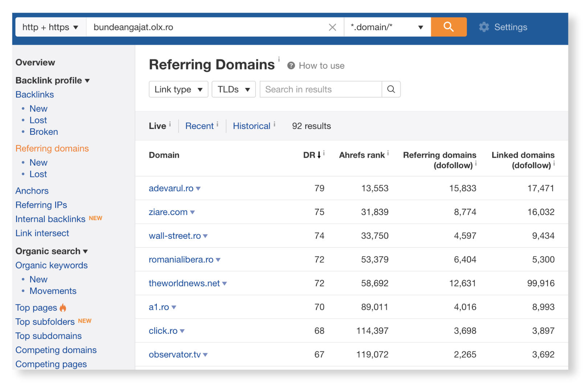Open Competing domains in the sidebar
The width and height of the screenshot is (588, 388).
[x=56, y=350]
